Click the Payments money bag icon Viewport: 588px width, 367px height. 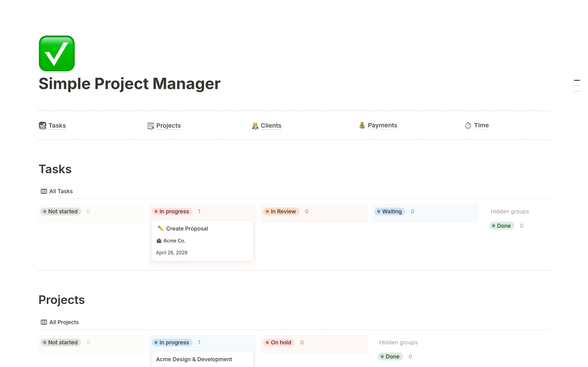(x=362, y=125)
